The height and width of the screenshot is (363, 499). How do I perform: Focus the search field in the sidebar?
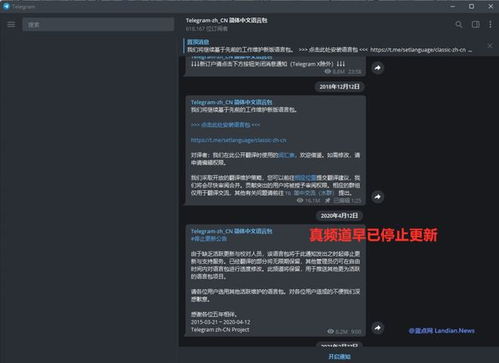point(98,25)
